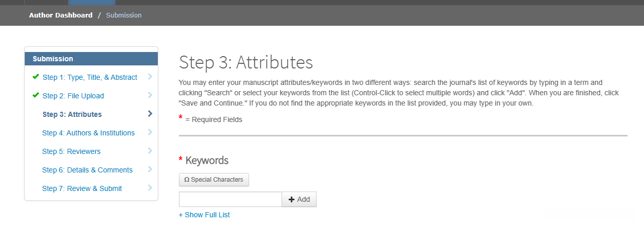Screen dimensions: 644x225
Task: Click the chevron arrow on Step 1 row
Action: (150, 77)
